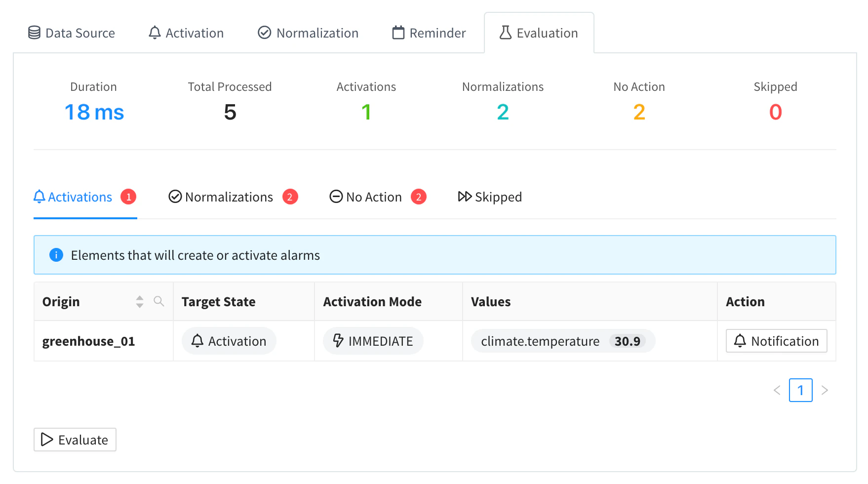Click the red badge on No Action sub-tab
Image resolution: width=868 pixels, height=484 pixels.
point(419,197)
